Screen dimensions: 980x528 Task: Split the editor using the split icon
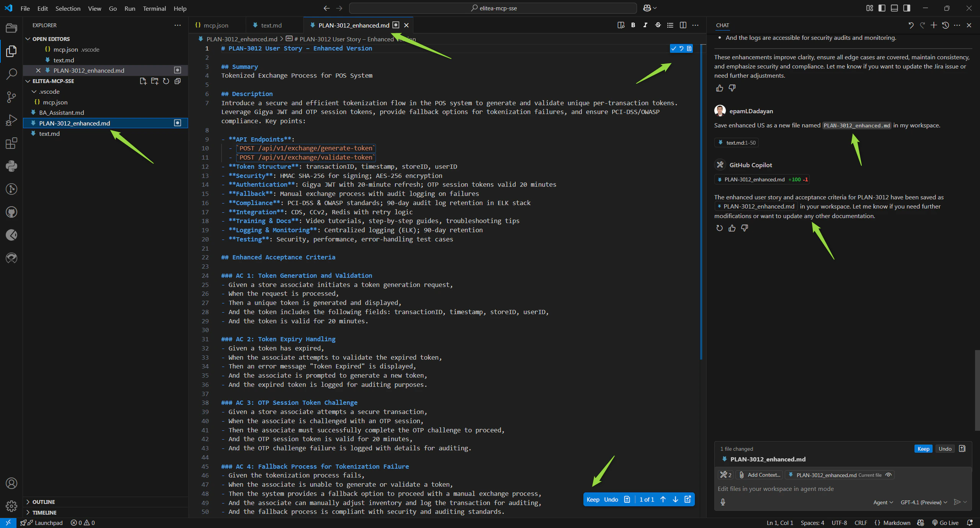pyautogui.click(x=683, y=25)
